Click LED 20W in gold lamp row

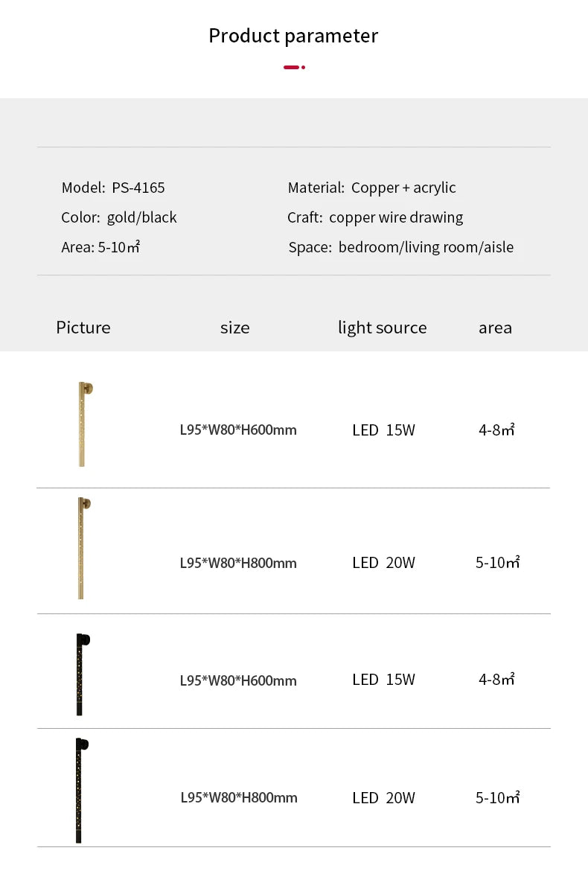coord(383,563)
